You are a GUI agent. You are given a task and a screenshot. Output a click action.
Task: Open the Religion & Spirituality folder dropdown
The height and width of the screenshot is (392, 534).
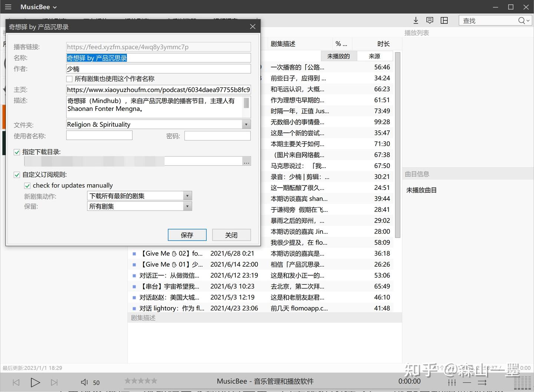(246, 124)
